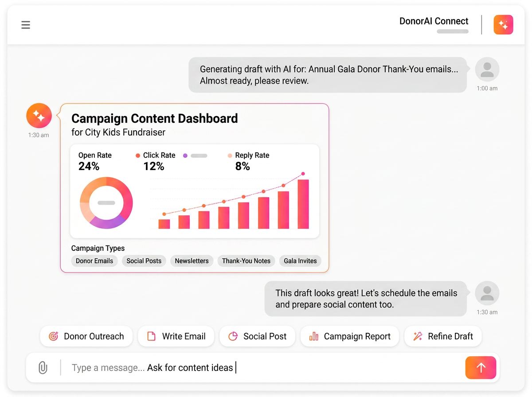532x397 pixels.
Task: Click the donut chart in dashboard
Action: (106, 202)
